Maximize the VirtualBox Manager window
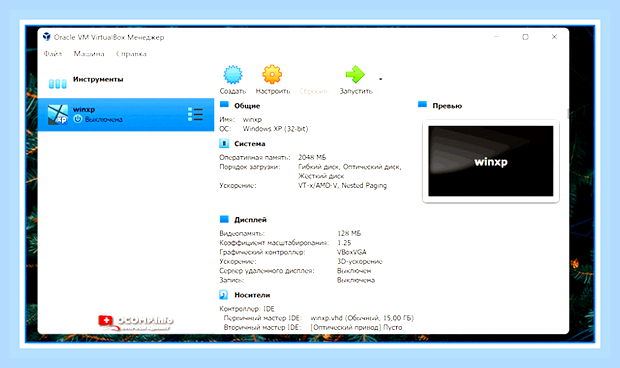 [525, 37]
